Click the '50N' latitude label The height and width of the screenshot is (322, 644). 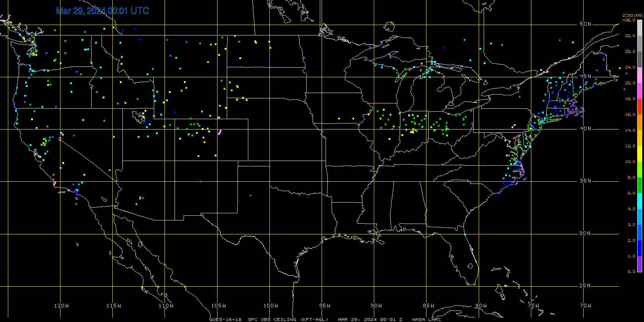coord(586,24)
